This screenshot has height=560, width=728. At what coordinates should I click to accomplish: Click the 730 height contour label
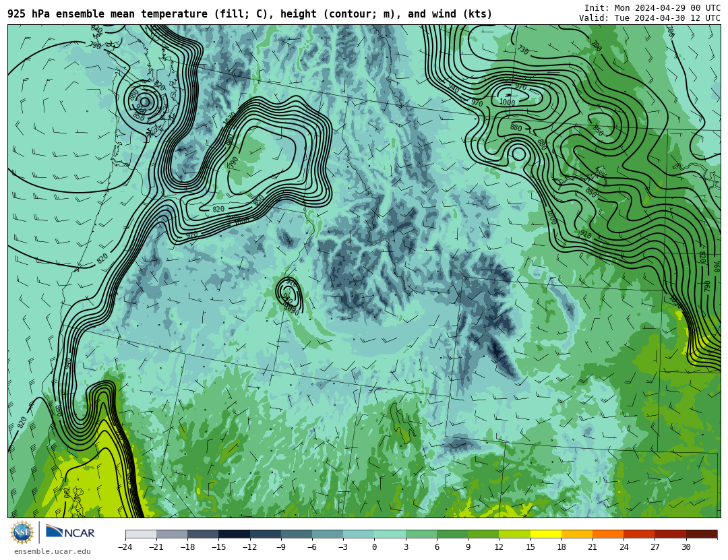pyautogui.click(x=523, y=50)
